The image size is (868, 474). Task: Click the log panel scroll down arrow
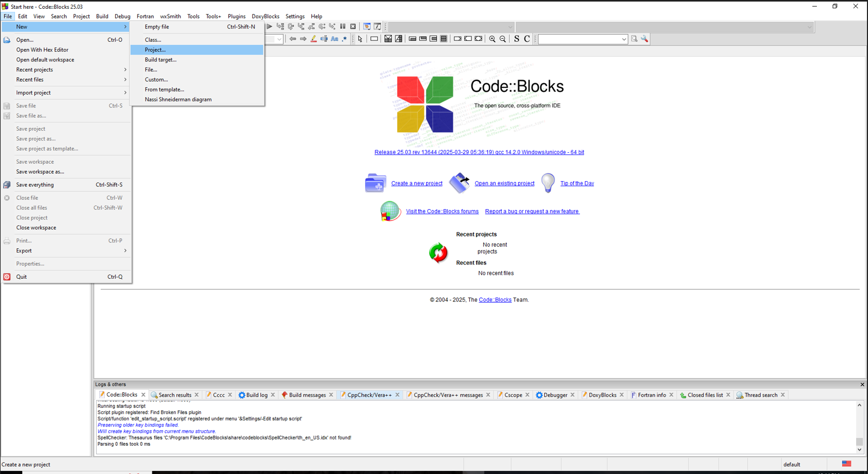coord(859,450)
